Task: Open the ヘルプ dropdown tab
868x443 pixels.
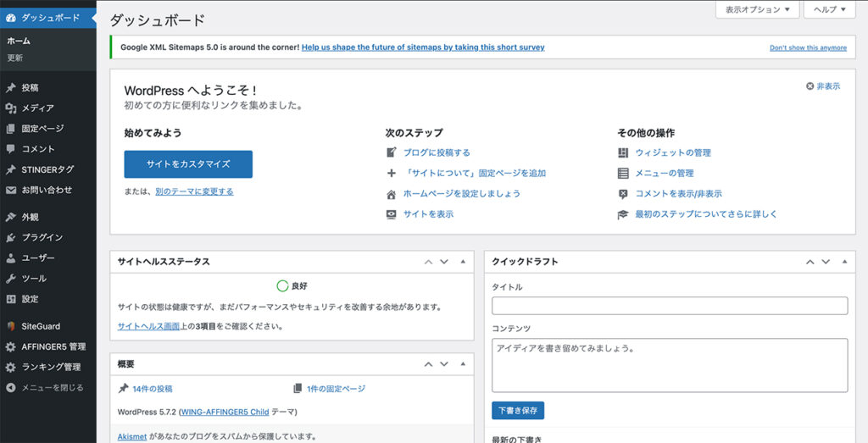Action: (x=829, y=9)
